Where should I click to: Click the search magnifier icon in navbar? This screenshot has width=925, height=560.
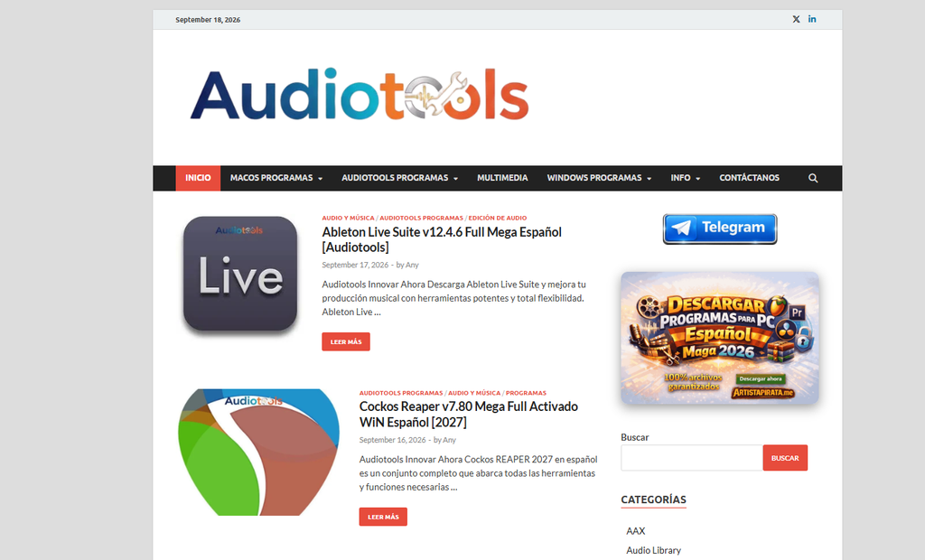(813, 178)
